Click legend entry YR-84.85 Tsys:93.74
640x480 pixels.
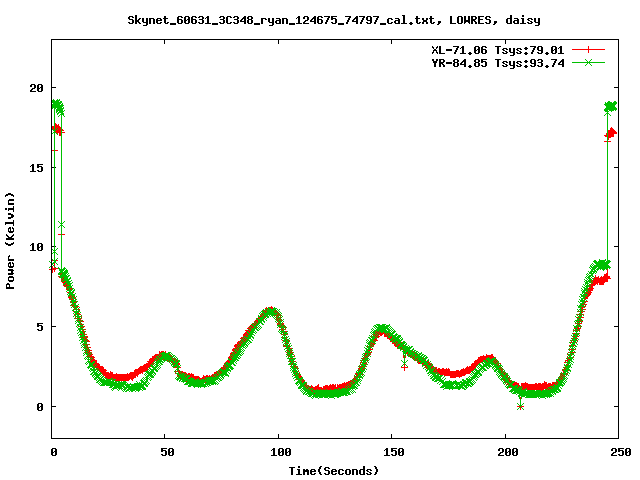pyautogui.click(x=498, y=63)
